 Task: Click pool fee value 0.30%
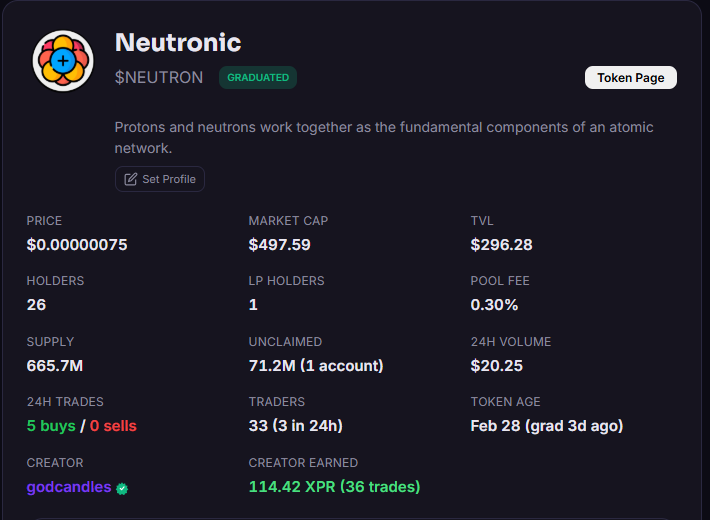[494, 305]
